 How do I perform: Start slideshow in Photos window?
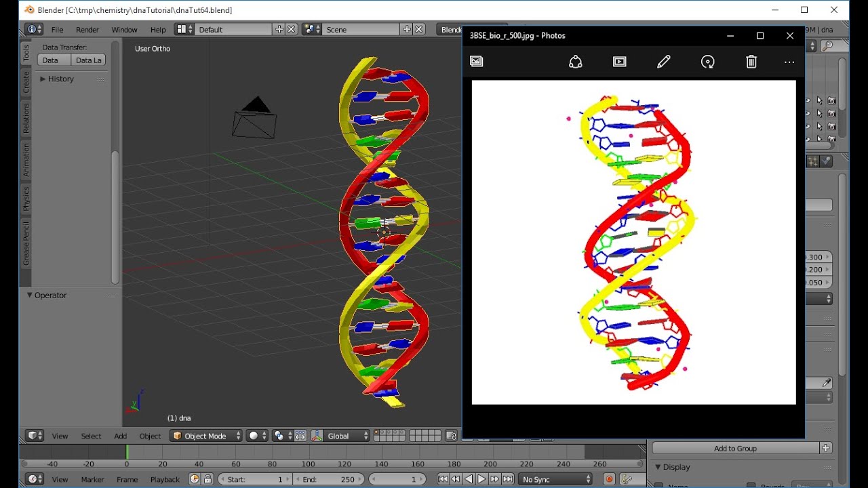pos(620,62)
